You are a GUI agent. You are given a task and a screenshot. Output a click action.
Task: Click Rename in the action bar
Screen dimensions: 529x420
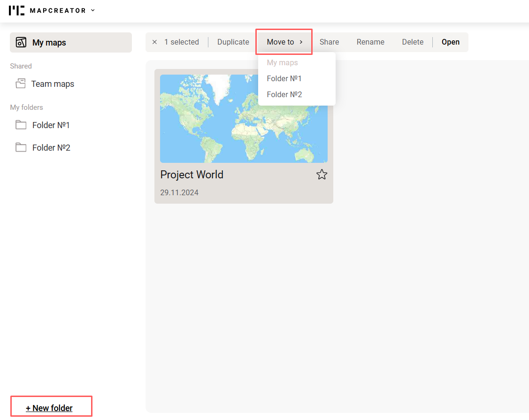(x=370, y=42)
